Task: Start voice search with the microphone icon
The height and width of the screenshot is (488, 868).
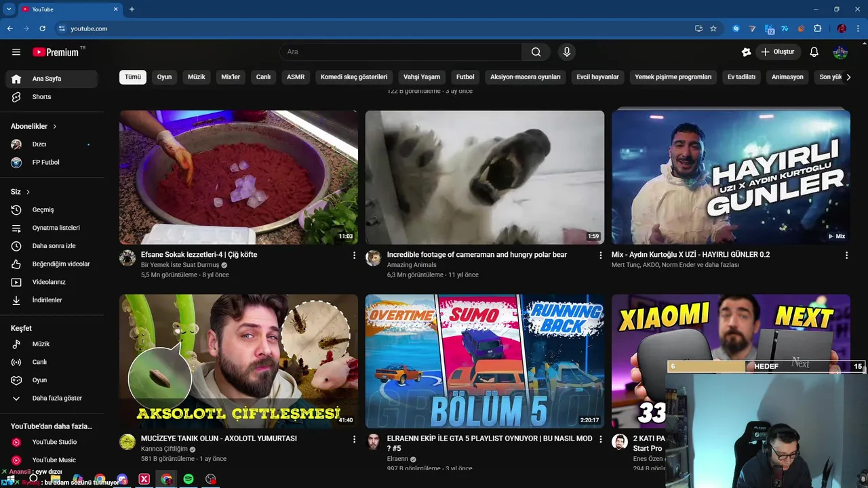Action: pos(567,52)
